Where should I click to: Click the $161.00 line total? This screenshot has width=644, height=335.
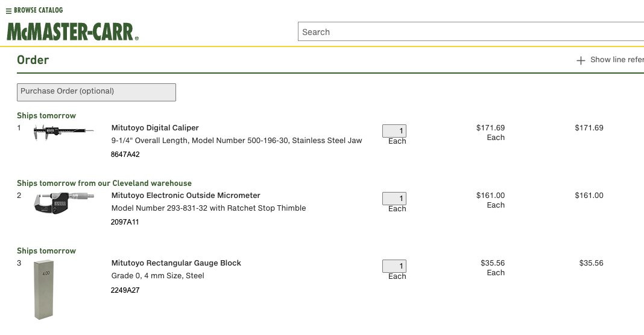(x=589, y=195)
